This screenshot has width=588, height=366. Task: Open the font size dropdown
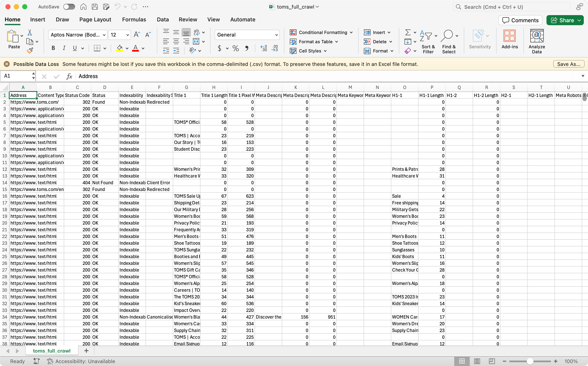(x=127, y=35)
